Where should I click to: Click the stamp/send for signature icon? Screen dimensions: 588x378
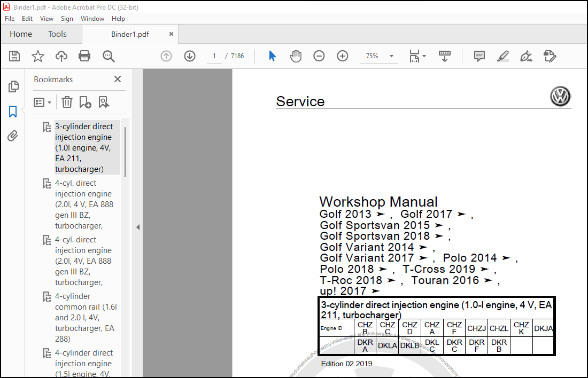(x=550, y=56)
